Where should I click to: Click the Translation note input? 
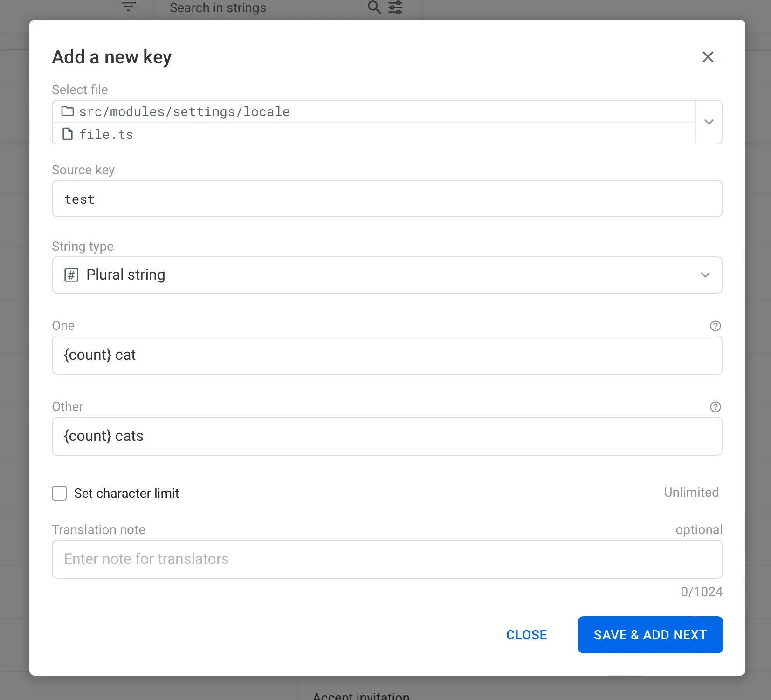coord(387,559)
